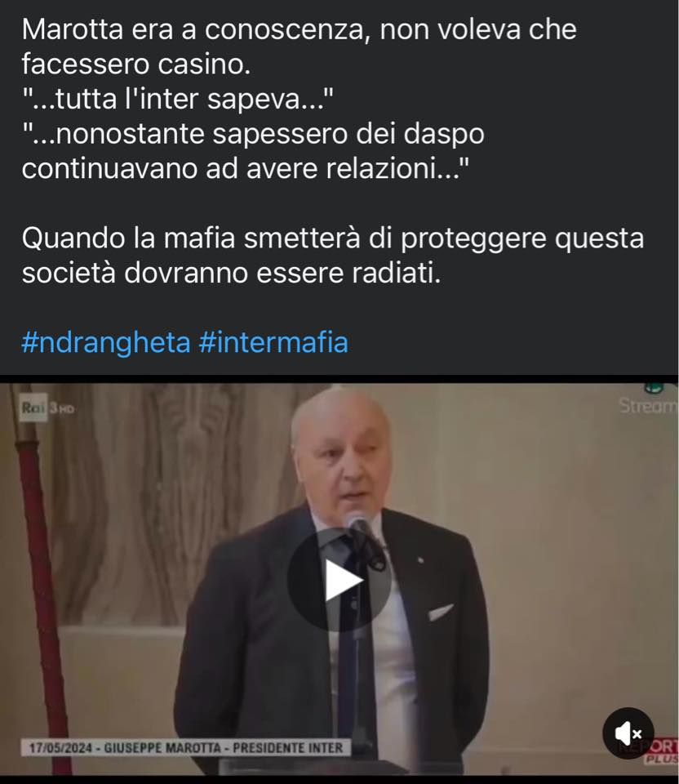Screen dimensions: 679x784
Task: Click the line "continuavano ad avere relazioni..."
Action: [x=246, y=168]
